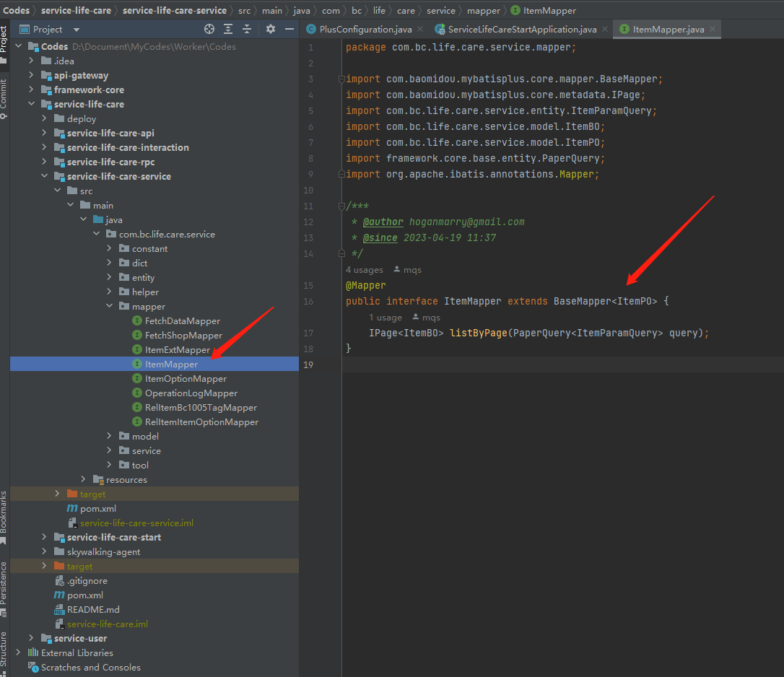Expand the entity package

pos(110,277)
